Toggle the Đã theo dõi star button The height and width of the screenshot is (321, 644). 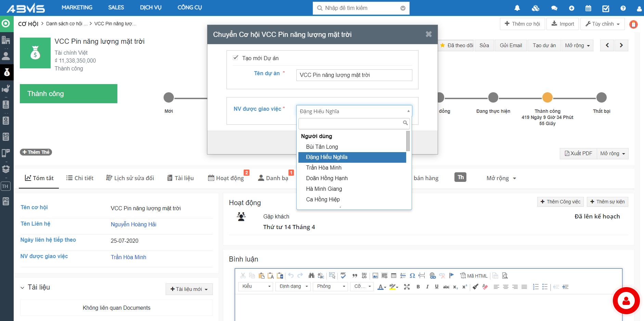point(456,45)
